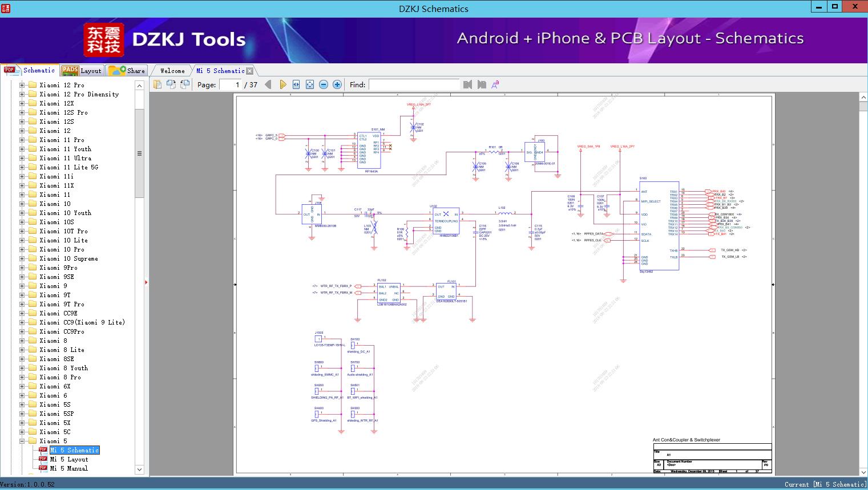This screenshot has height=490, width=868.
Task: Go to the next page arrow
Action: pos(282,84)
